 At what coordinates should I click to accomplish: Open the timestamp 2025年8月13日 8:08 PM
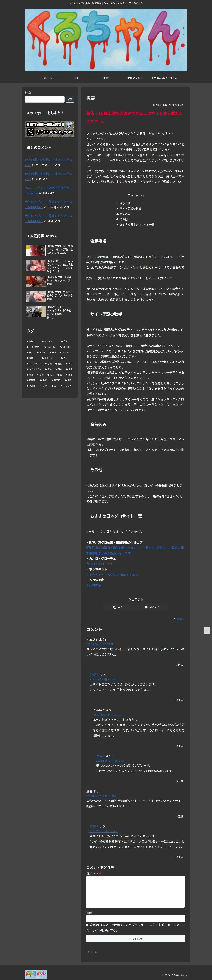(100, 644)
